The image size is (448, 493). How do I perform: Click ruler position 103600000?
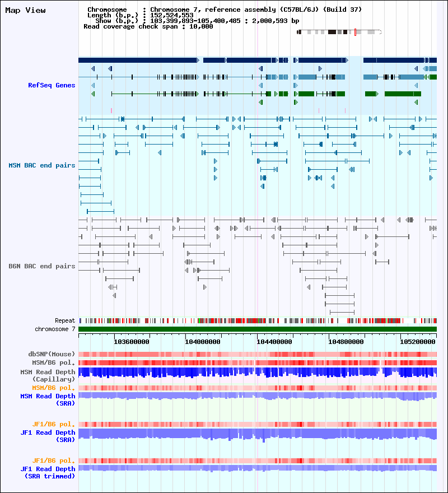pos(132,342)
